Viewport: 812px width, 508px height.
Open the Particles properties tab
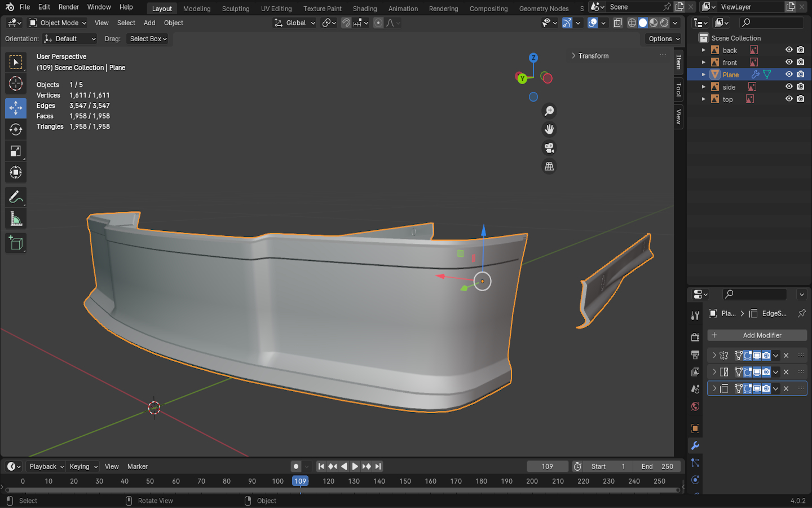[x=695, y=463]
